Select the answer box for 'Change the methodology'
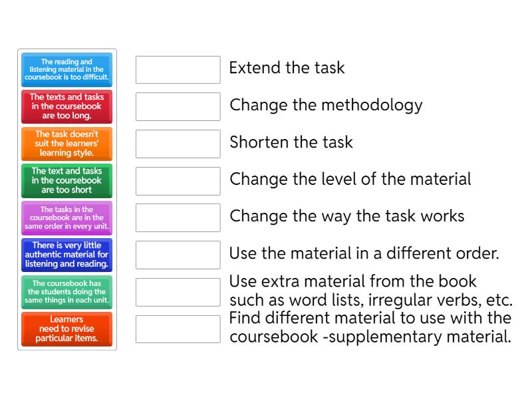This screenshot has width=532, height=399. coord(178,106)
